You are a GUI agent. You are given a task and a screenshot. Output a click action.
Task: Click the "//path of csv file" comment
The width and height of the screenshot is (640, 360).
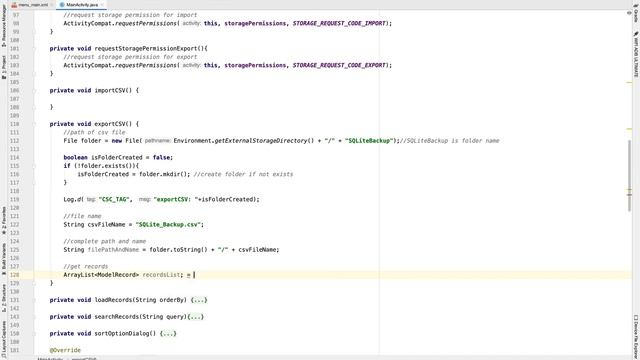(94, 132)
